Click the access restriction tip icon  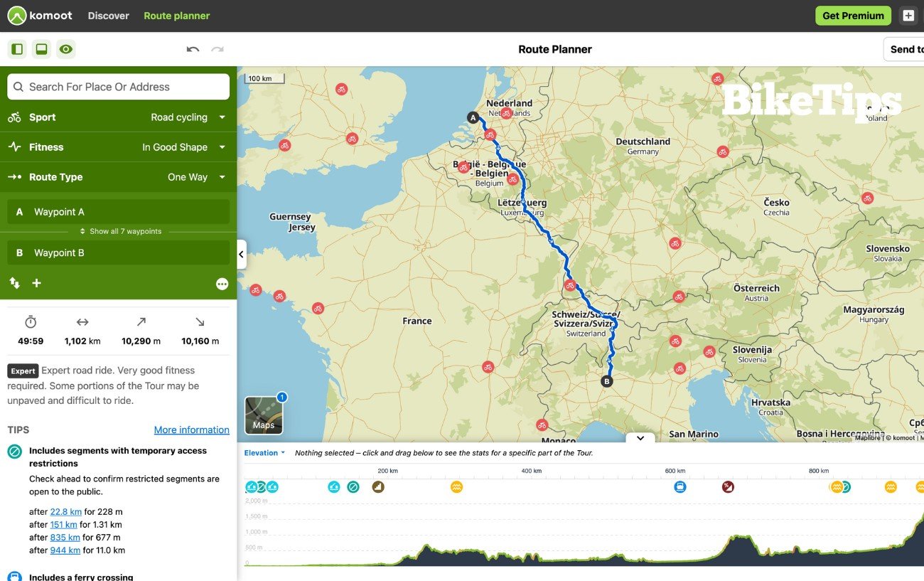(x=14, y=452)
